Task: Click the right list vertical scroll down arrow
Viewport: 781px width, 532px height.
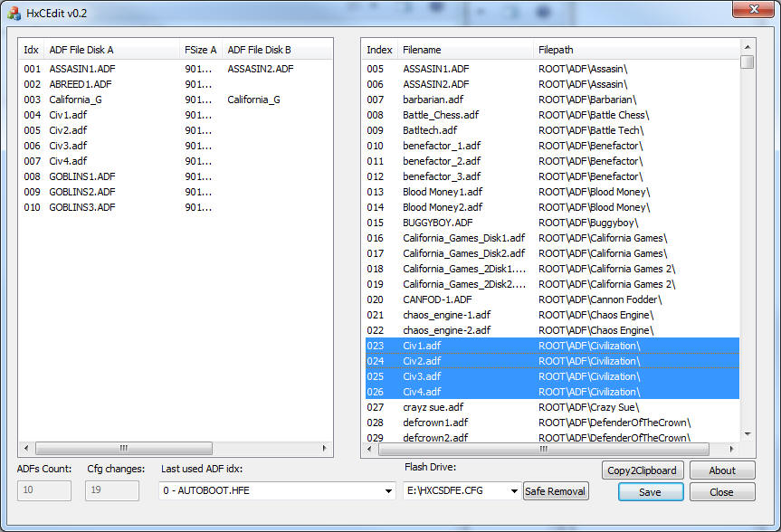Action: pos(748,434)
